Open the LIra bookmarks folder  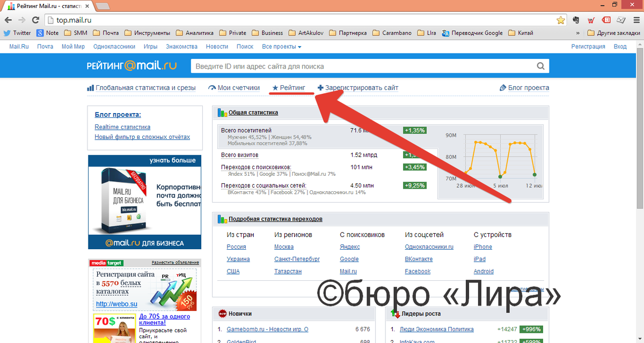(427, 33)
